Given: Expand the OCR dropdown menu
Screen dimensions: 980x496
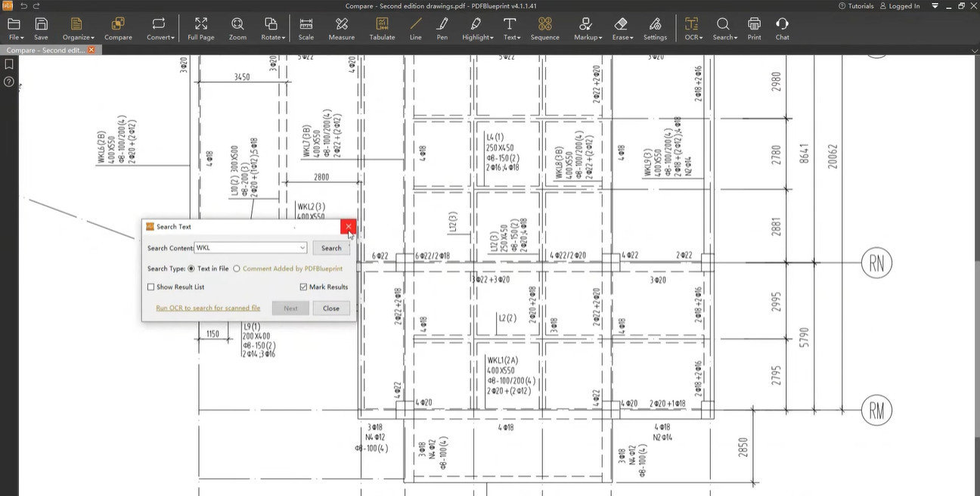Looking at the screenshot, I should (x=693, y=29).
